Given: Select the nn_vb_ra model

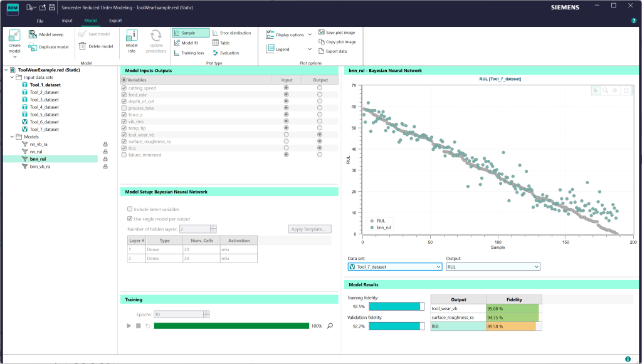Looking at the screenshot, I should [38, 144].
